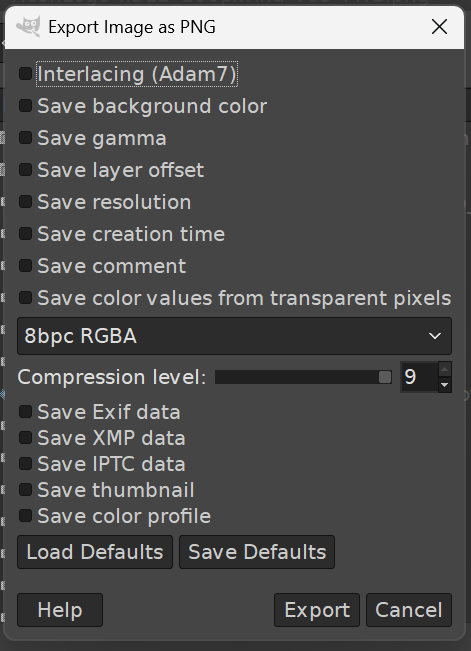The image size is (471, 651).
Task: Enable the Save comment checkbox
Action: click(x=25, y=266)
